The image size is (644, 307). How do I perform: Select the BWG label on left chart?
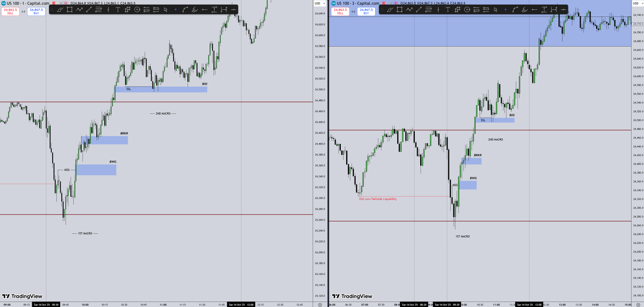(x=113, y=162)
